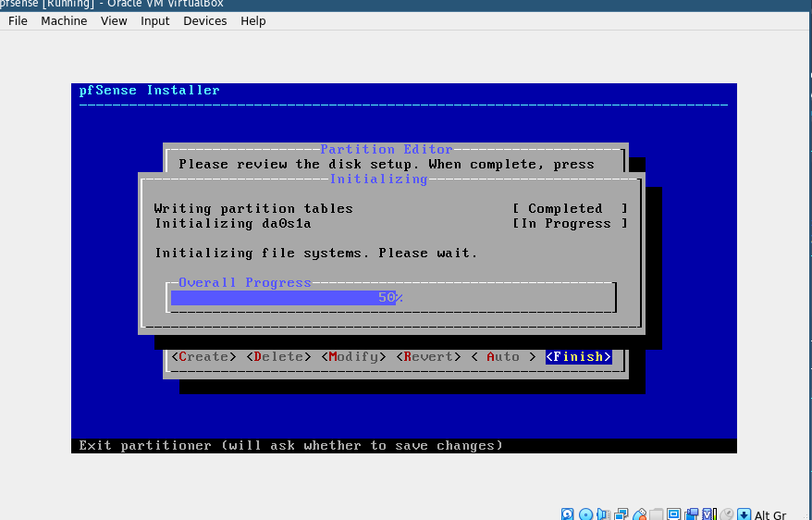Viewport: 812px width, 520px height.
Task: Click the 'Exit partitioner' help line
Action: point(291,446)
